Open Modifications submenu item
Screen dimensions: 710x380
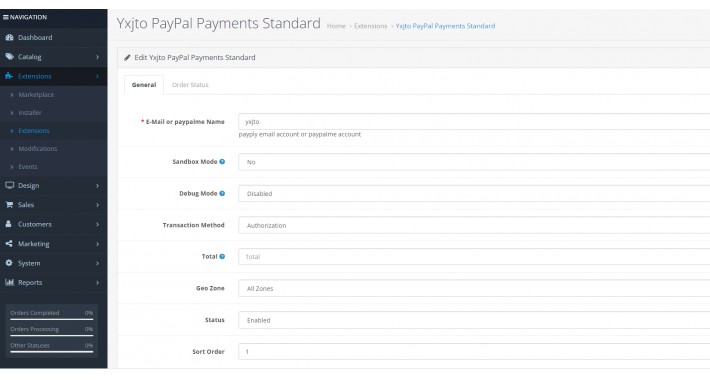click(x=38, y=149)
